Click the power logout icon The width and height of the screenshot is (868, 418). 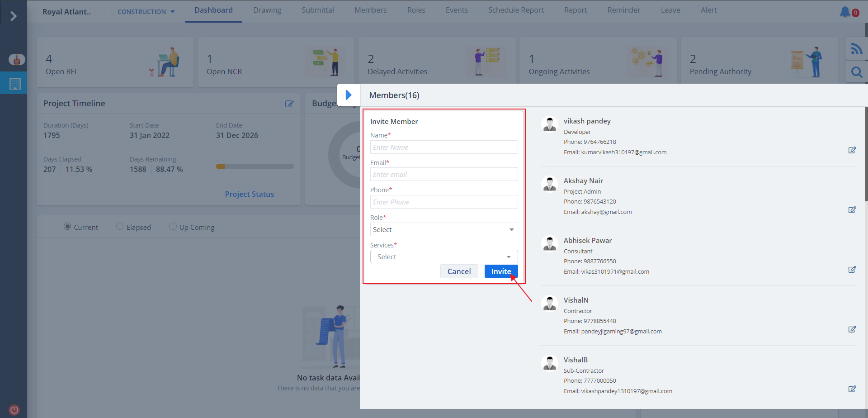(14, 410)
